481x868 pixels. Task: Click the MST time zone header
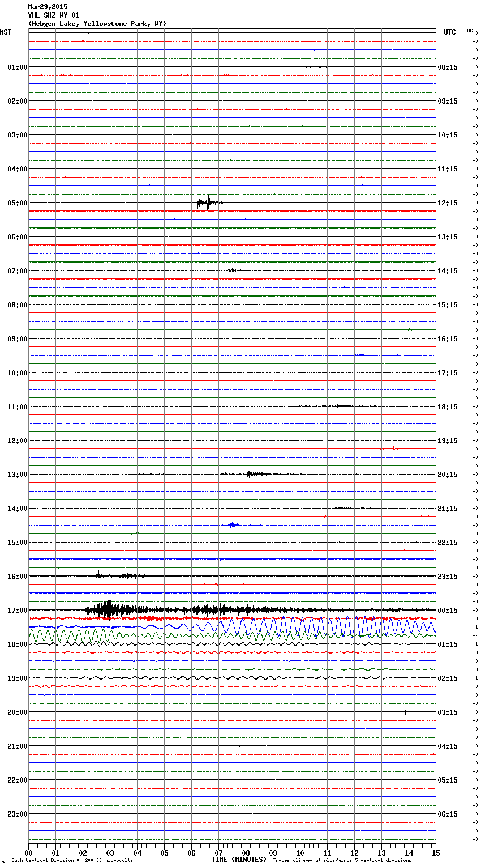point(6,32)
